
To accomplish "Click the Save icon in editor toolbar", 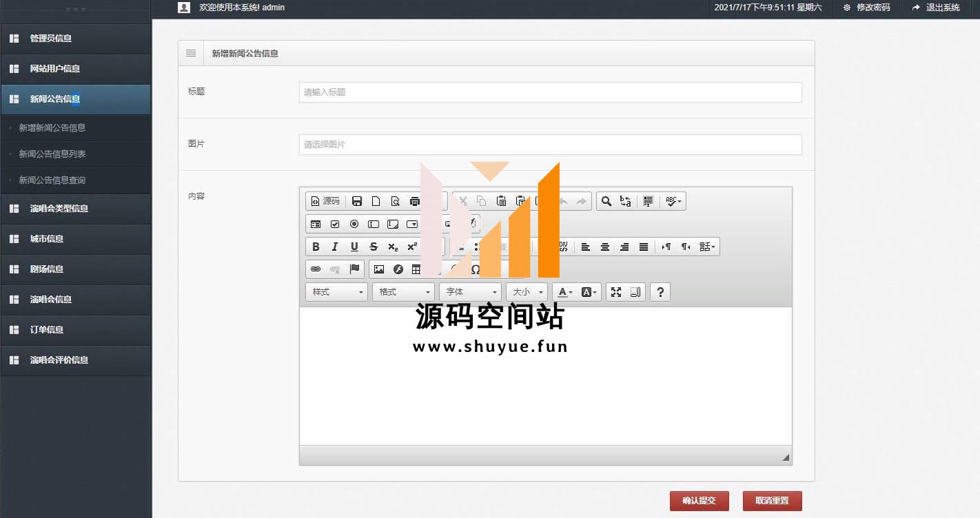I will point(357,201).
